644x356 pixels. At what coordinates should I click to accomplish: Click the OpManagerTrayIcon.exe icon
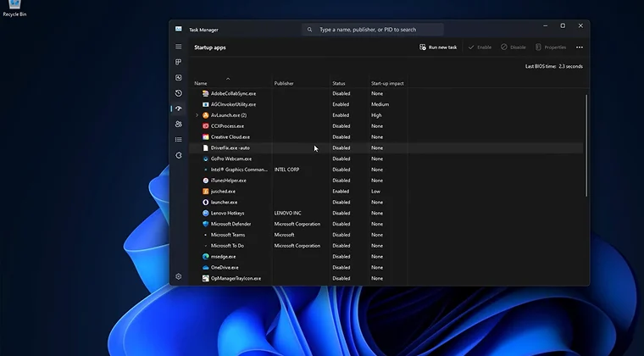coord(205,278)
